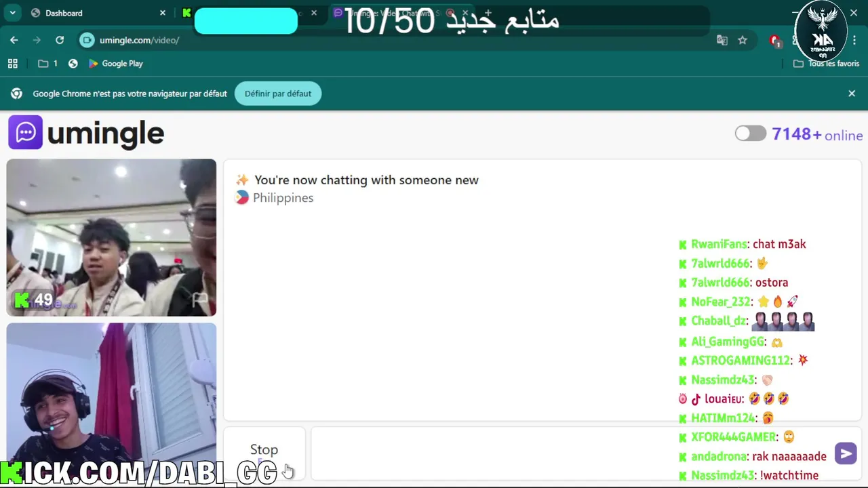The width and height of the screenshot is (868, 488).
Task: Click the globe bookmark icon
Action: tap(73, 64)
